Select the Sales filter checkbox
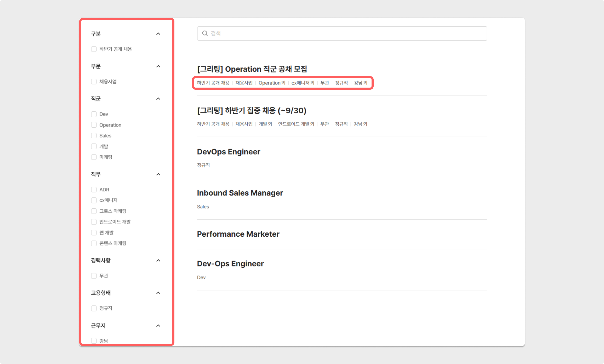604x364 pixels. (x=94, y=136)
